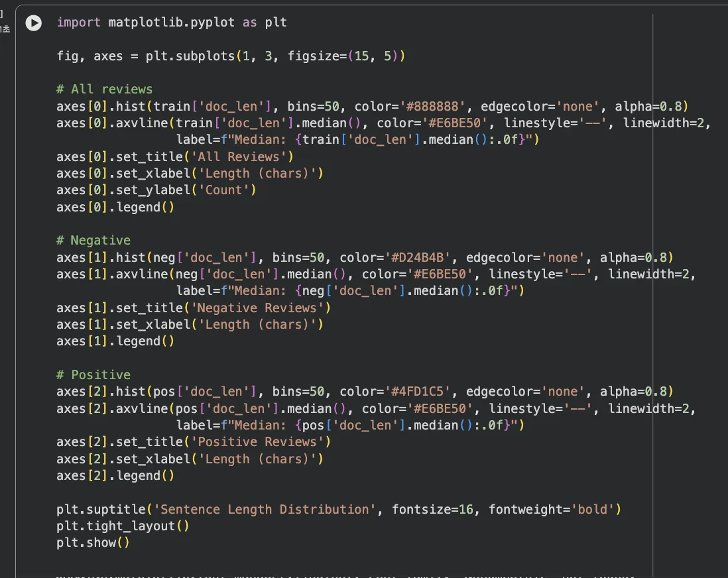Image resolution: width=728 pixels, height=578 pixels.
Task: Place cursor on axes[1].legend() line
Action: click(x=115, y=341)
